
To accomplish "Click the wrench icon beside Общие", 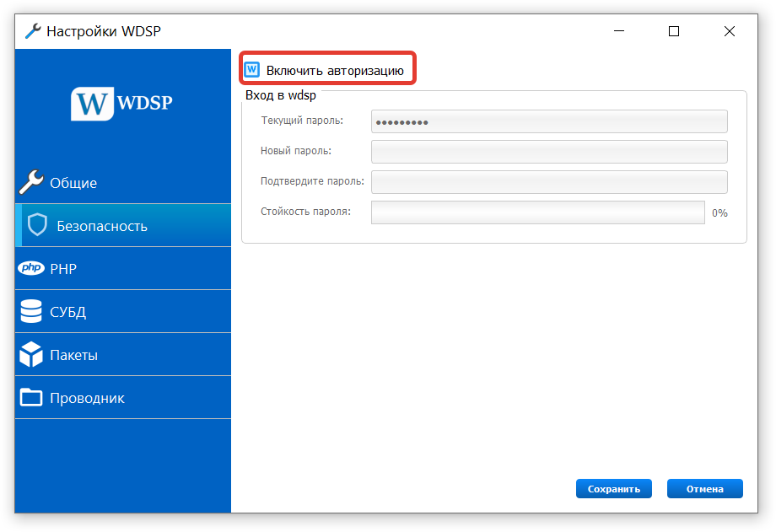I will 31,181.
